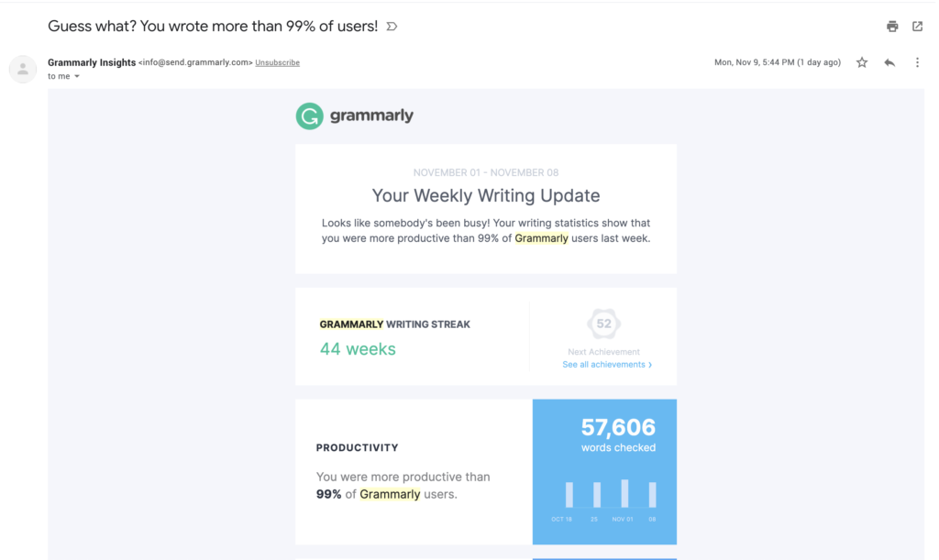
Task: Click the print icon to print this email
Action: click(x=892, y=27)
